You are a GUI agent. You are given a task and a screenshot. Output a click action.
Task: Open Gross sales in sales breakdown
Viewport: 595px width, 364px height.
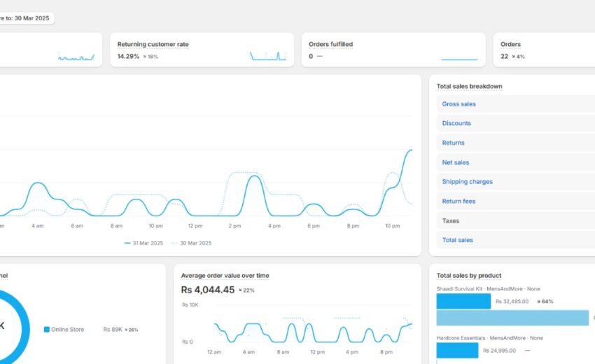coord(458,104)
